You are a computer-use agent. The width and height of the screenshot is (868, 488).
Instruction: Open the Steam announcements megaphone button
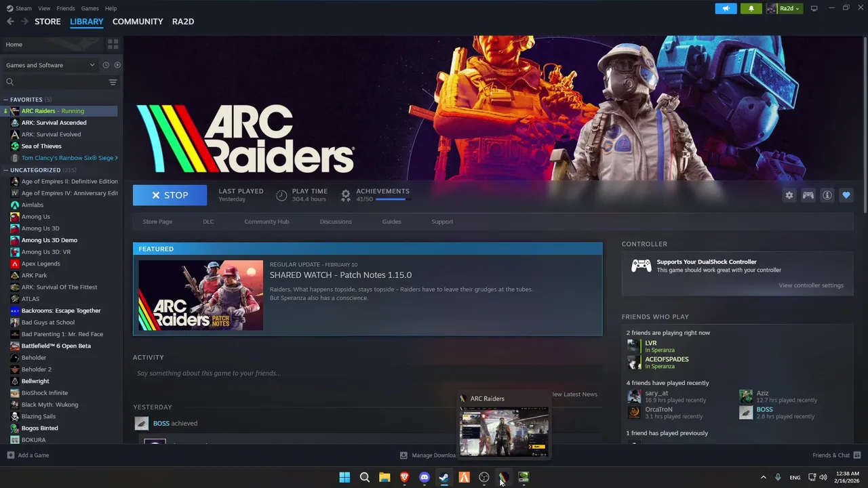[726, 8]
